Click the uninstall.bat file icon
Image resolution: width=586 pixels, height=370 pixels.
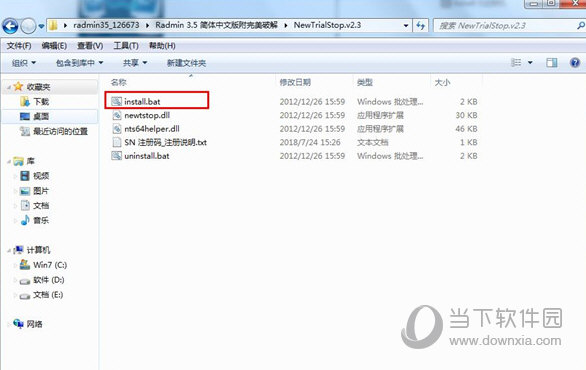[x=117, y=155]
